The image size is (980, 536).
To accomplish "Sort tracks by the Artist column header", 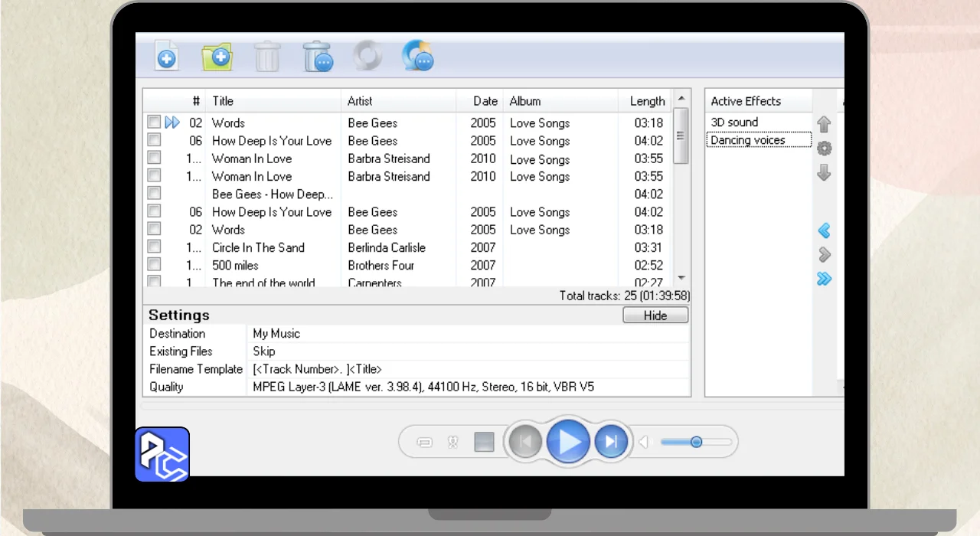I will [x=397, y=101].
